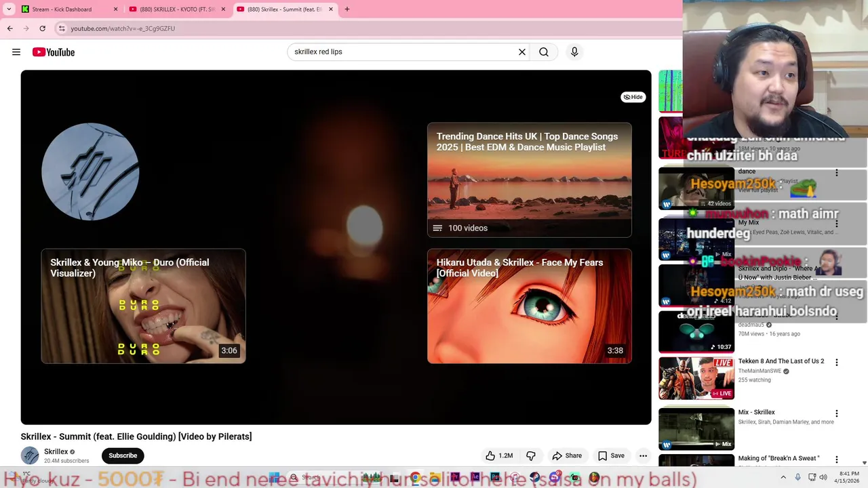
Task: Open the Tekken 8 And The Last of Us 2 title
Action: click(781, 361)
